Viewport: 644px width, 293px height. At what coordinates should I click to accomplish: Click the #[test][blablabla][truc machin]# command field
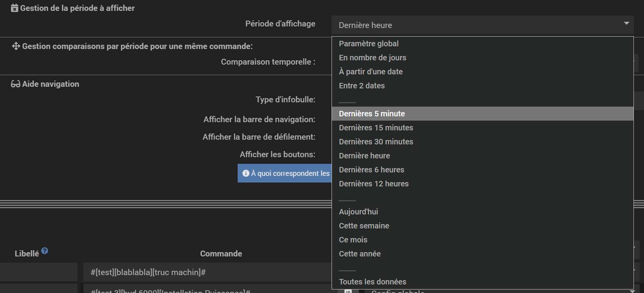click(207, 272)
